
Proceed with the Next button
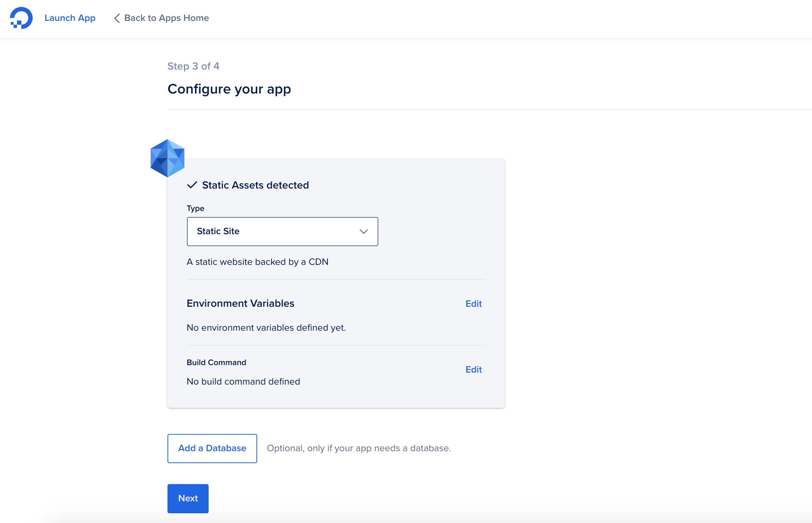tap(188, 498)
